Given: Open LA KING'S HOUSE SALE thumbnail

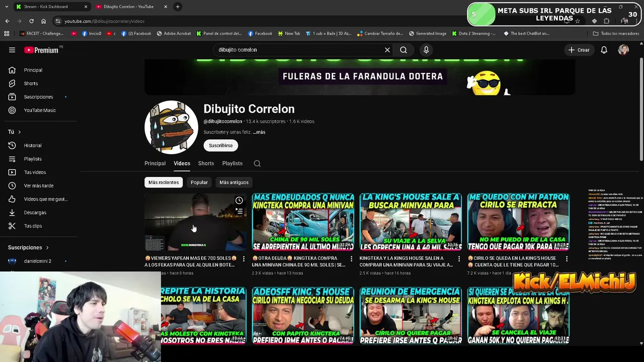Looking at the screenshot, I should (411, 222).
